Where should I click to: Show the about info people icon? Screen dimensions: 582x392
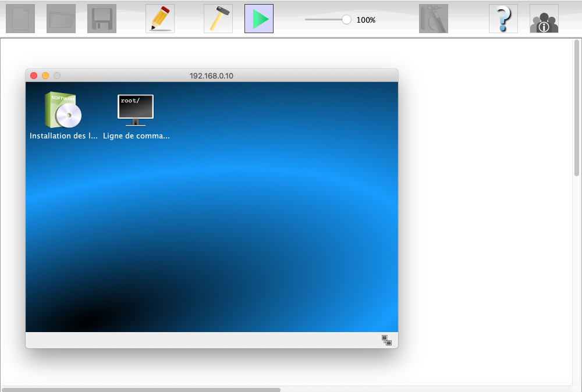(544, 19)
